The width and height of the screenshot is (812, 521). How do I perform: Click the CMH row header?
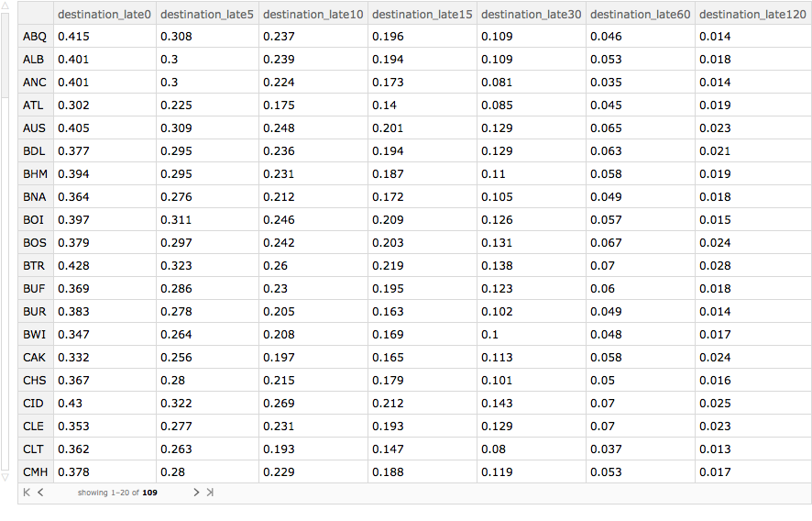click(x=35, y=472)
